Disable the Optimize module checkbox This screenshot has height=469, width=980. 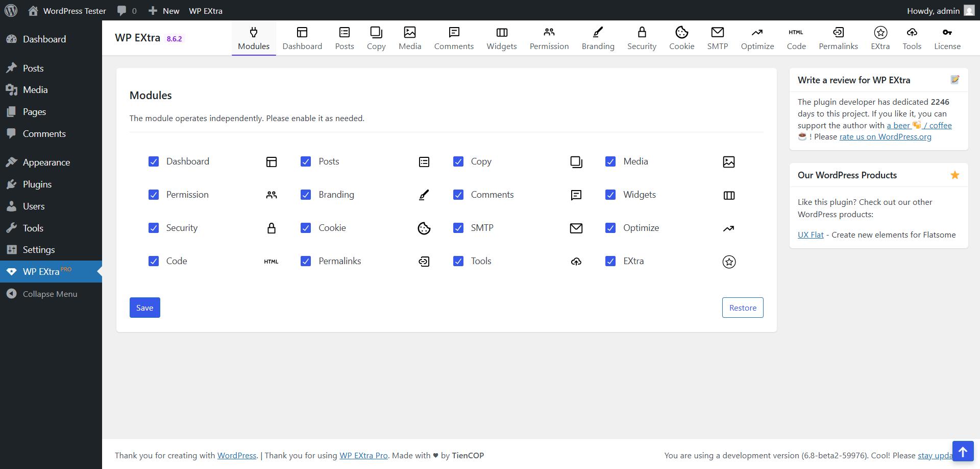(x=610, y=228)
